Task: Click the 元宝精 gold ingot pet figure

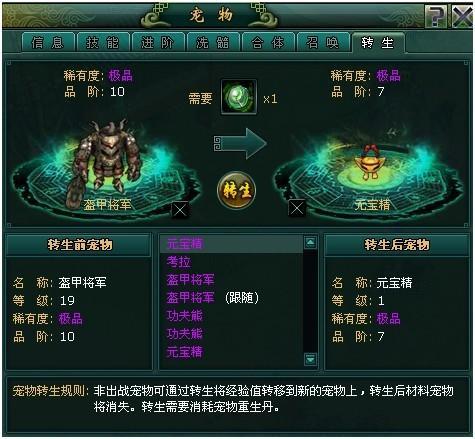Action: [x=367, y=162]
